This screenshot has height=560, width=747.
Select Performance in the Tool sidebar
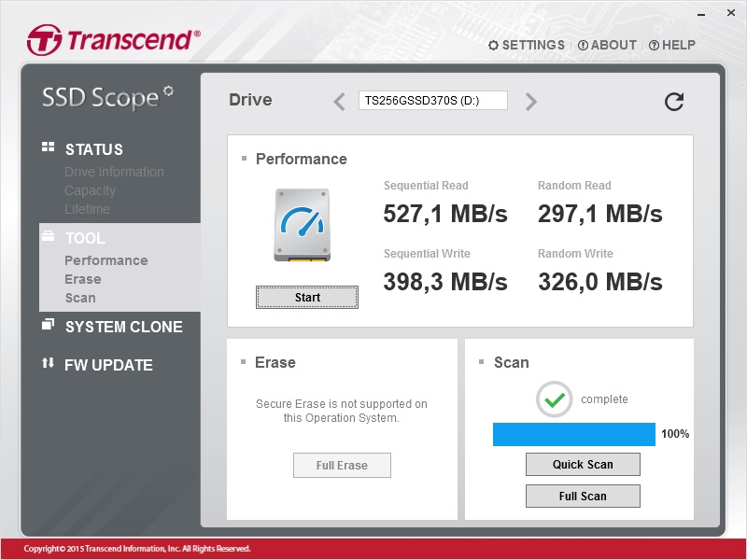[106, 260]
